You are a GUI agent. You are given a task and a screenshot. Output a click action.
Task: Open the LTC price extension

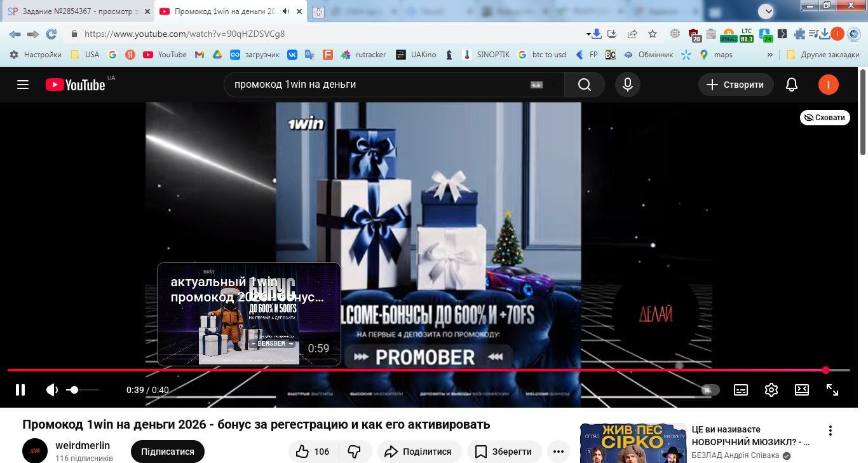746,35
